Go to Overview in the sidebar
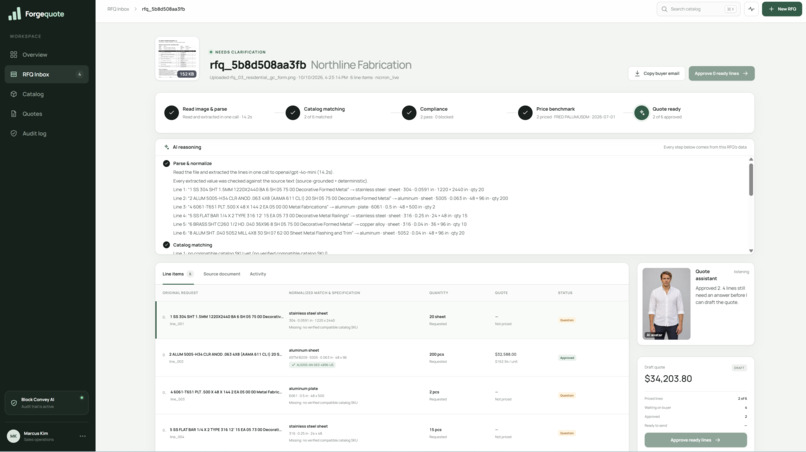 [x=46, y=55]
